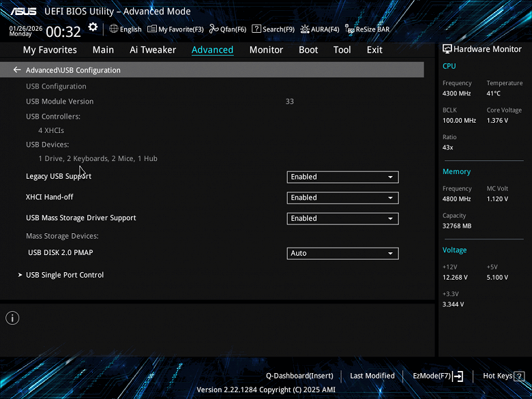Click MC Volt 1.120 V value

click(x=497, y=199)
